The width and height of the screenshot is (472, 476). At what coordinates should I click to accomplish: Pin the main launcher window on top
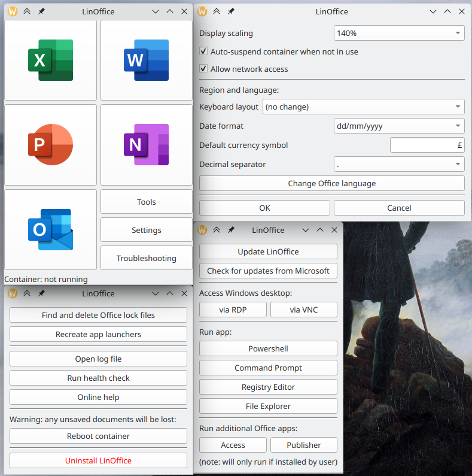click(41, 11)
